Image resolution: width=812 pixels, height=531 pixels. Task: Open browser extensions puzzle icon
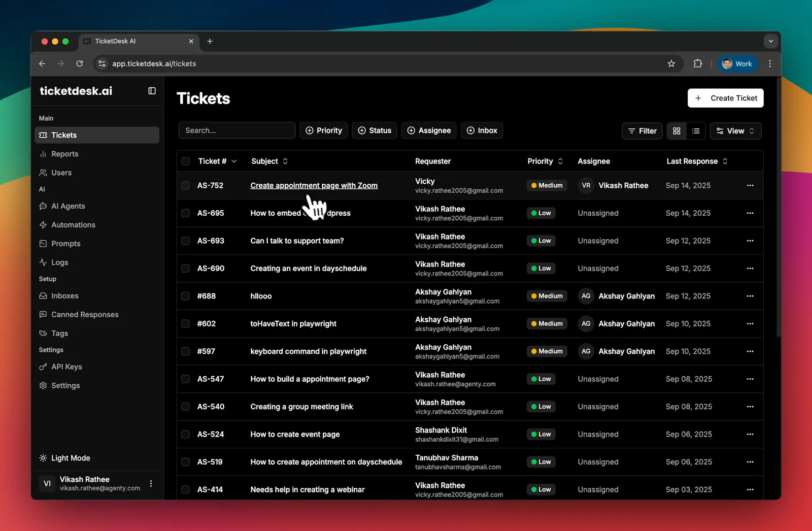[x=698, y=63]
